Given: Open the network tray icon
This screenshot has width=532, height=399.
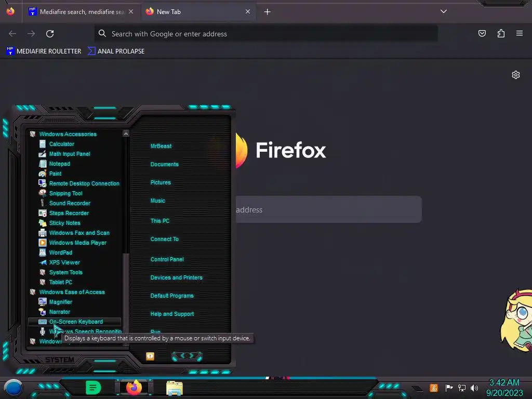Looking at the screenshot, I should point(462,388).
